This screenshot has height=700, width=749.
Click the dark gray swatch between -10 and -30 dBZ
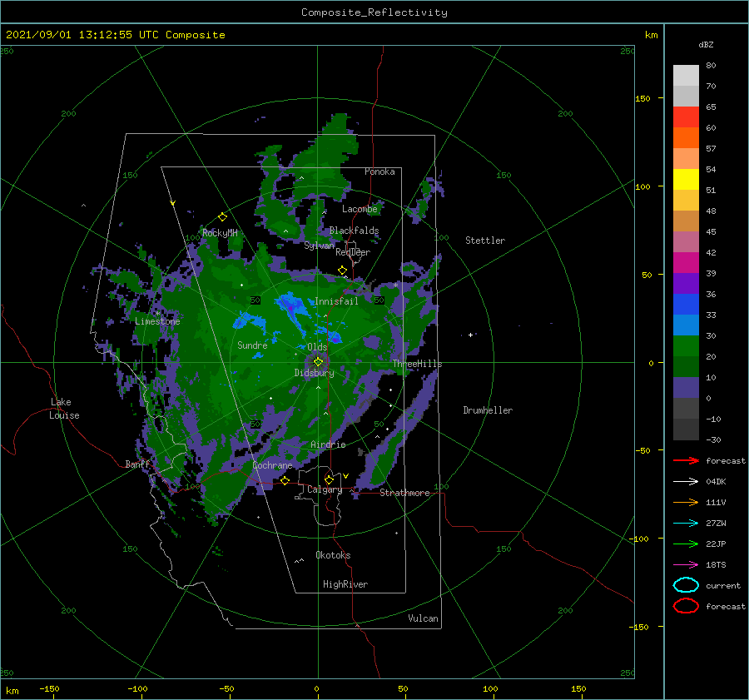686,429
